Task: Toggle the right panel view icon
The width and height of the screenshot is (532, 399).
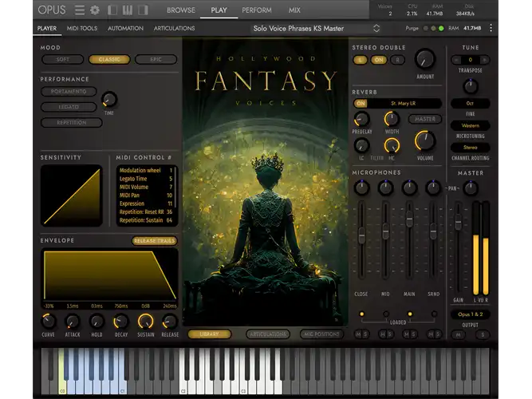Action: pos(143,10)
